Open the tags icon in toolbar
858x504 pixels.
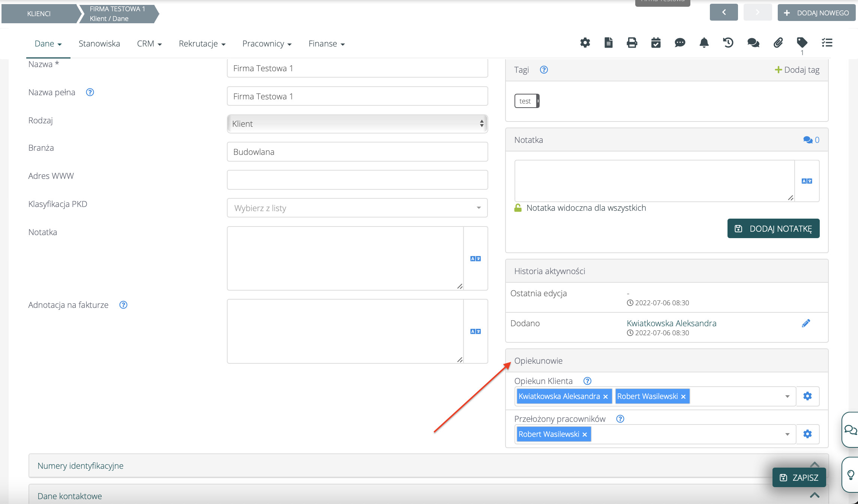(802, 42)
